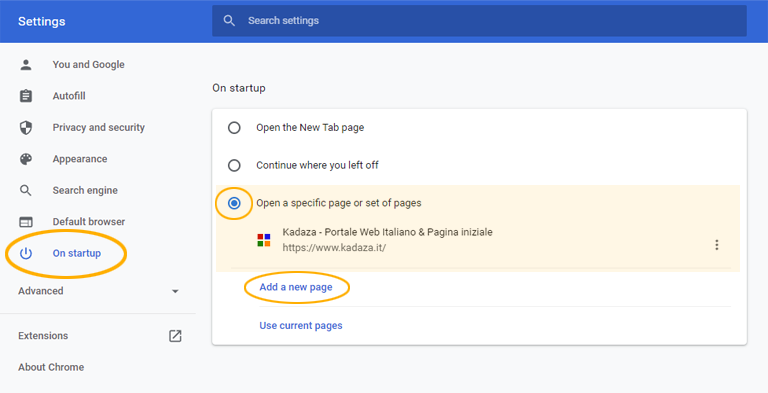Click the Search settings input field
Image resolution: width=768 pixels, height=393 pixels.
(480, 21)
